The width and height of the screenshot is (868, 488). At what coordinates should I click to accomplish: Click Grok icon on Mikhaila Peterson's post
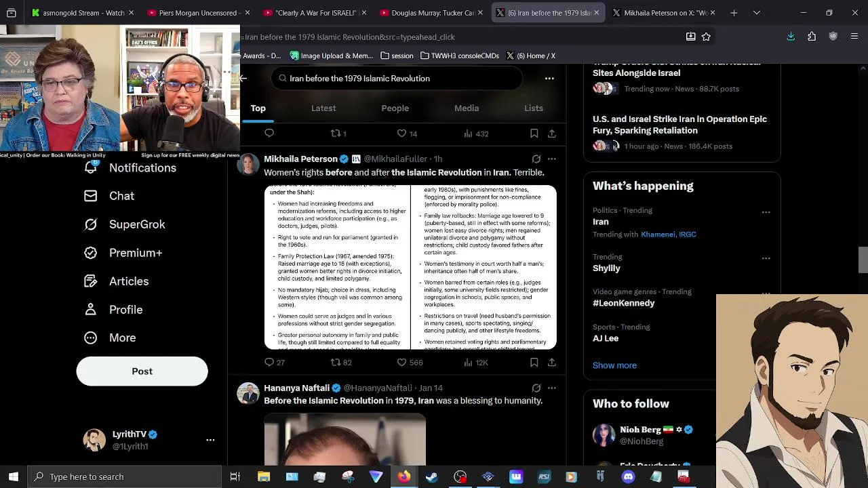[536, 159]
